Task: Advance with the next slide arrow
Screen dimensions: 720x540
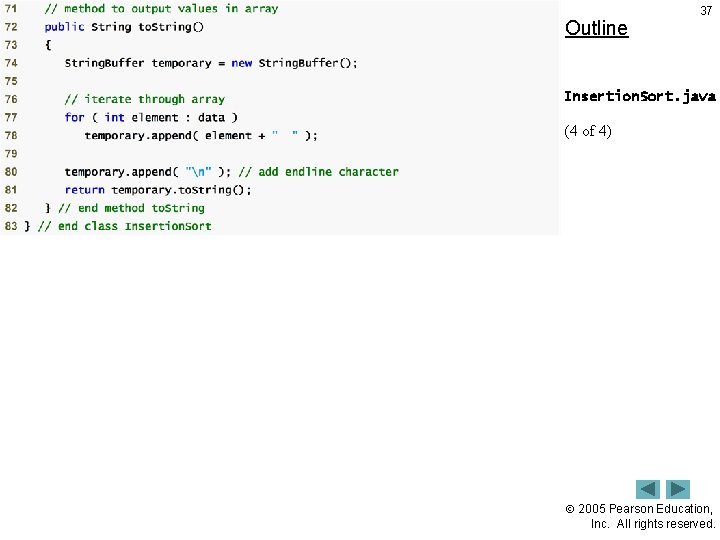Action: tap(678, 489)
